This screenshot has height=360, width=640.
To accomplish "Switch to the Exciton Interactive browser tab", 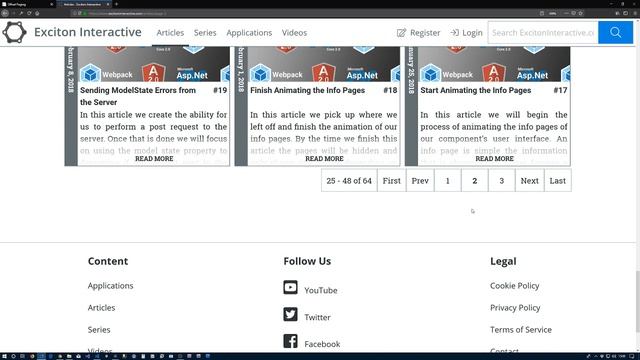I will coord(84,4).
